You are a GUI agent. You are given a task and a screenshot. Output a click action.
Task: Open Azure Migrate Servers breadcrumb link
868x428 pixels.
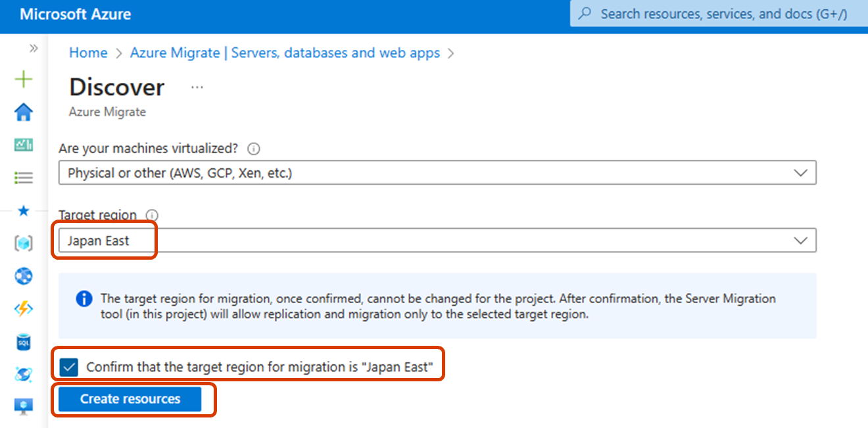(x=285, y=53)
